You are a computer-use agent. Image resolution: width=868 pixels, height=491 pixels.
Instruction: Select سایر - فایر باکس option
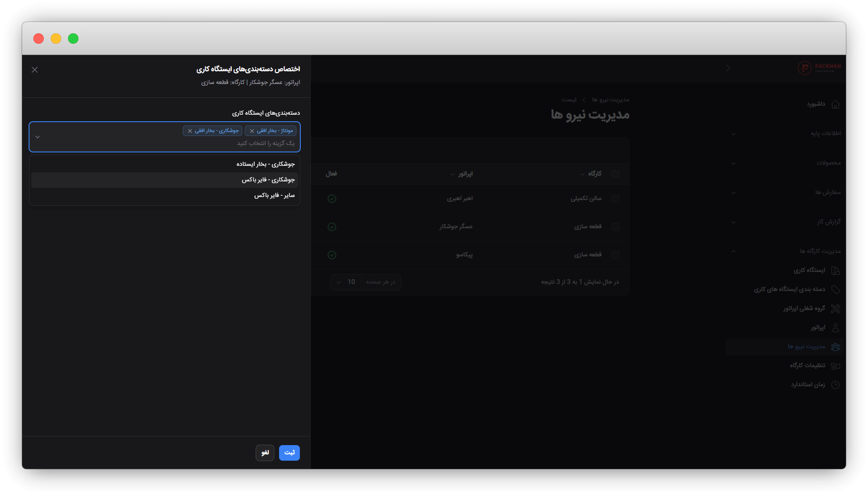274,195
